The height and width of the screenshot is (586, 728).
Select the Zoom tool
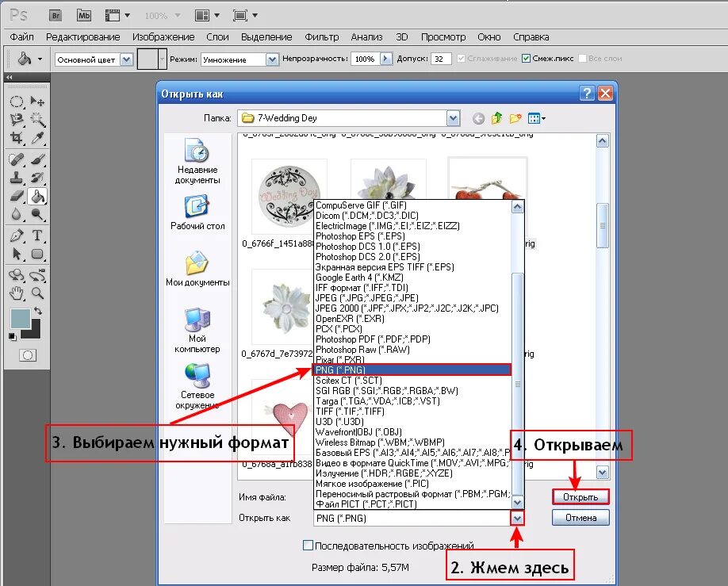click(37, 293)
